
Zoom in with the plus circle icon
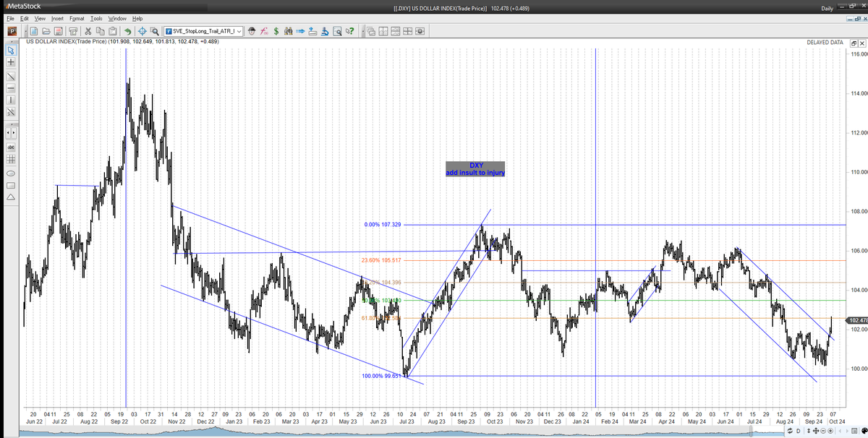click(830, 431)
